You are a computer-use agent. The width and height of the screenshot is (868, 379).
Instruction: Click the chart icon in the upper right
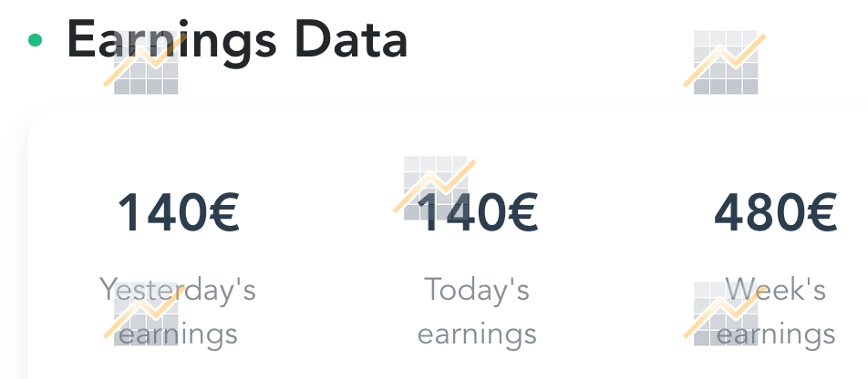tap(725, 62)
